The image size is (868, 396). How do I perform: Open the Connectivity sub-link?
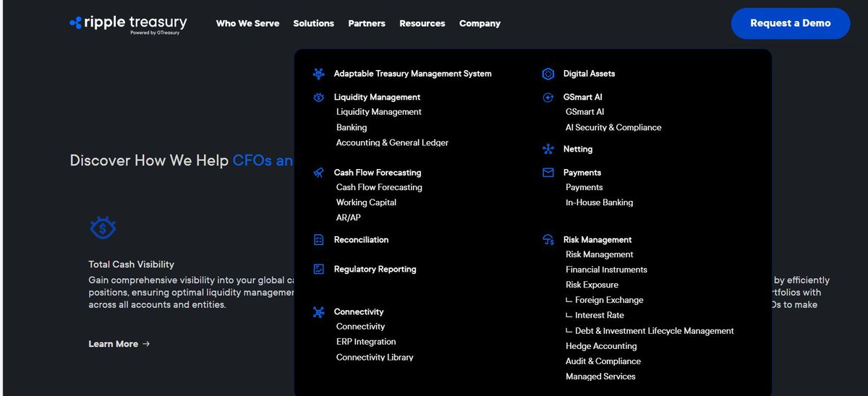[x=361, y=327]
